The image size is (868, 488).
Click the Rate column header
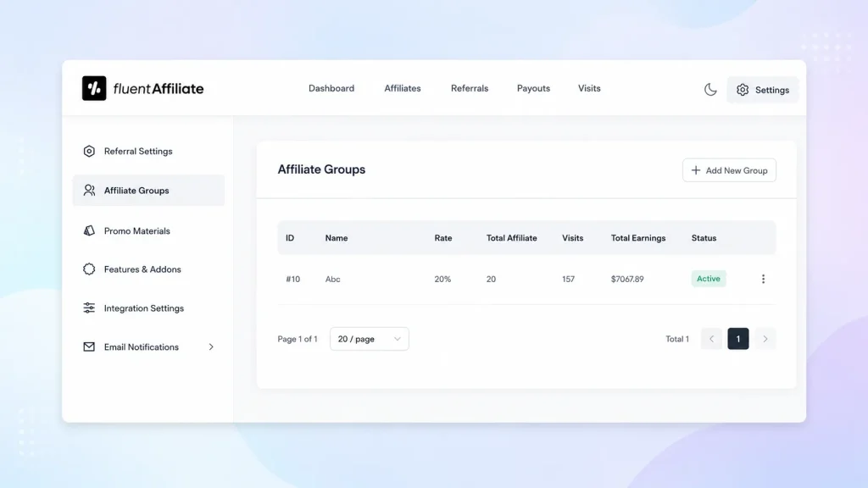(442, 238)
